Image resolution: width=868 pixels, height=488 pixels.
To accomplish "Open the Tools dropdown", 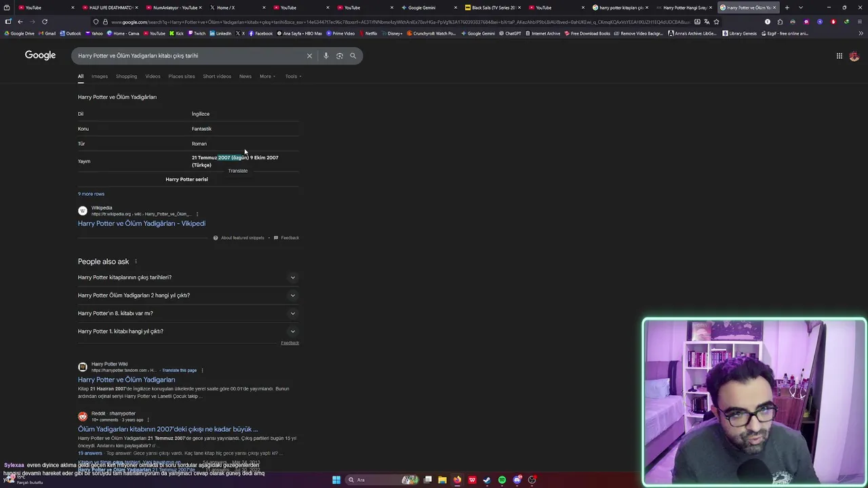I will 293,76.
